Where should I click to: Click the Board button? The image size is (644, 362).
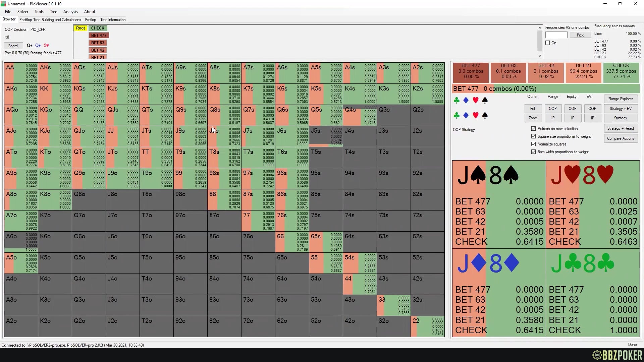click(13, 46)
